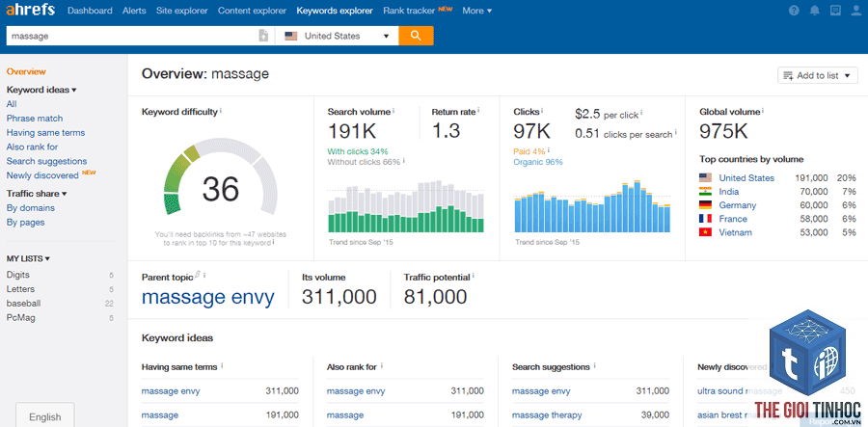Open the notifications bell icon
The image size is (868, 427).
pos(815,11)
